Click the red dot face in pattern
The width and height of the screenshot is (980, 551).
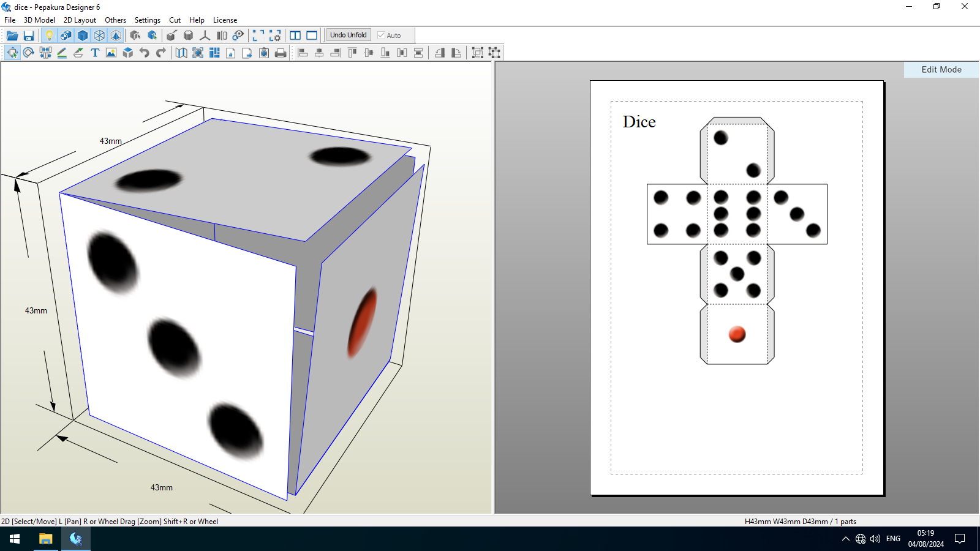click(737, 334)
